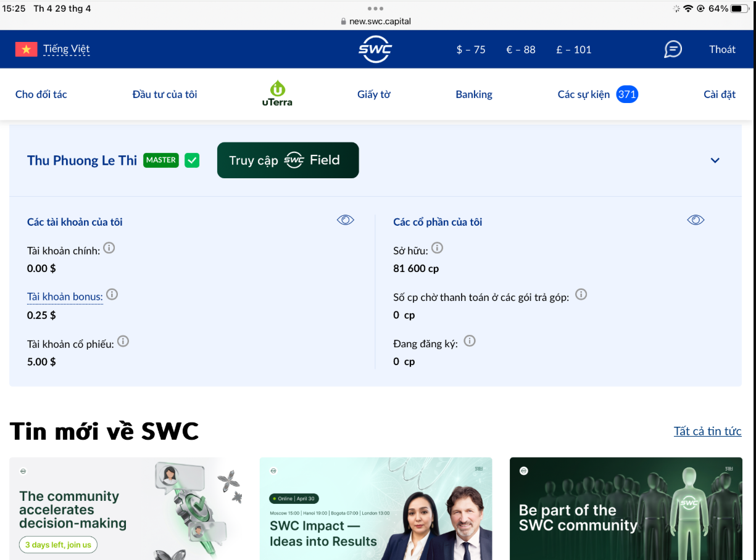Open the 'SWC Impact — Ideas into Results' card
The image size is (756, 560).
pyautogui.click(x=376, y=509)
